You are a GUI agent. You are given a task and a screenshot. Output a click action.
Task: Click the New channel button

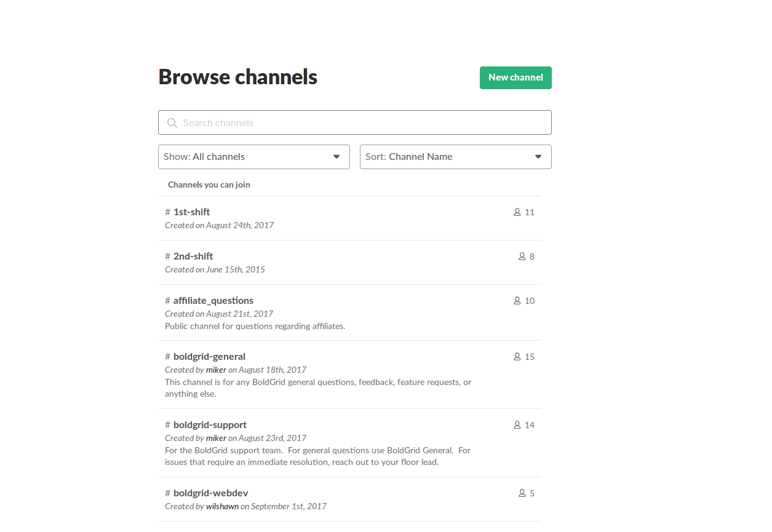515,77
